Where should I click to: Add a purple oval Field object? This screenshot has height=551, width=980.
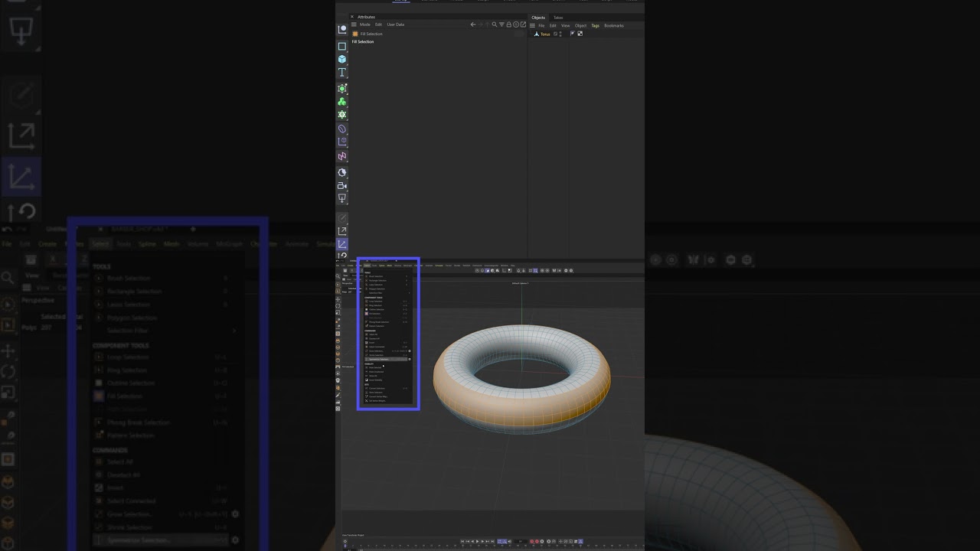click(342, 129)
